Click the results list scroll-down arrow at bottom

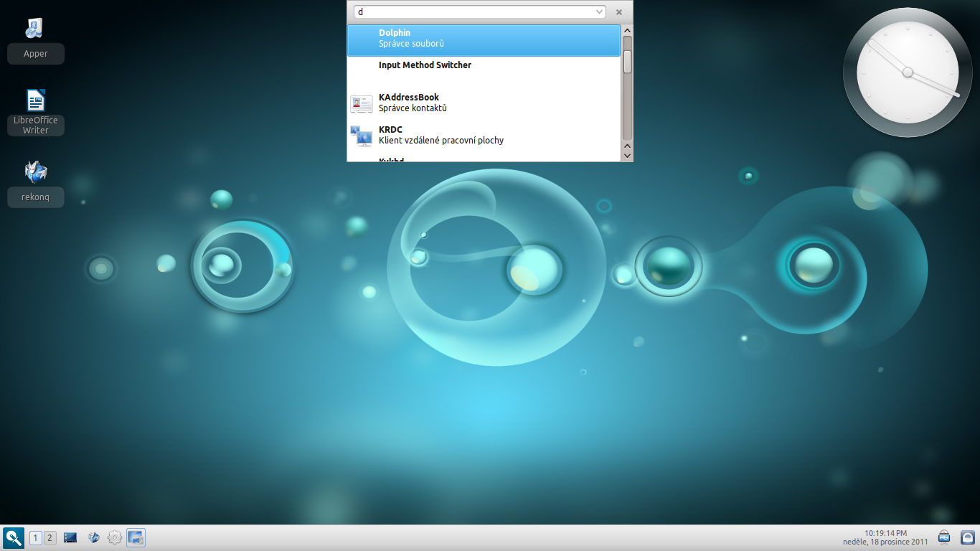pyautogui.click(x=627, y=155)
